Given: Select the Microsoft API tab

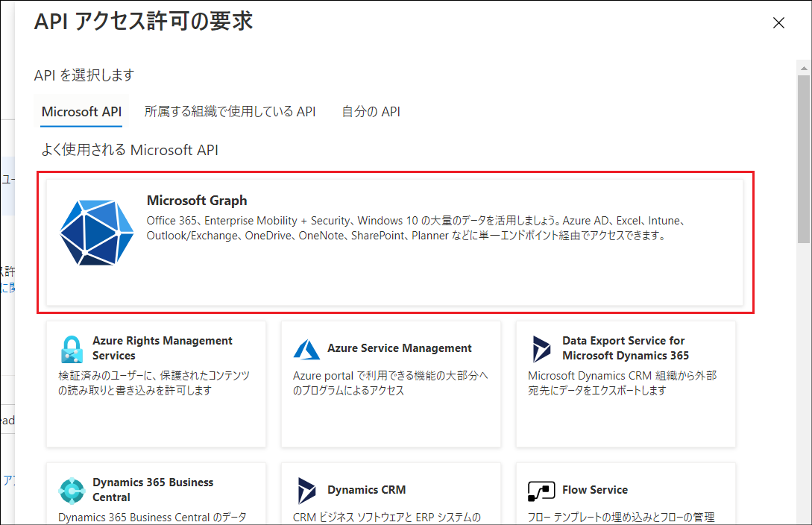Looking at the screenshot, I should point(81,112).
